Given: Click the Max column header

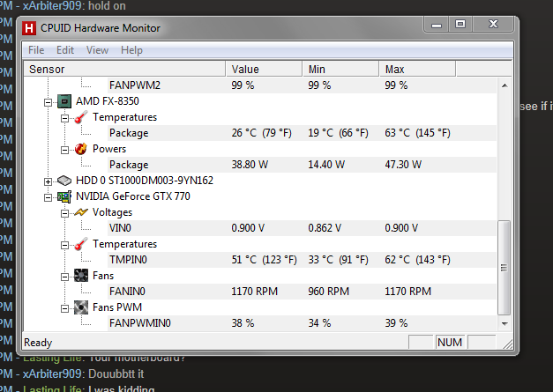Looking at the screenshot, I should click(417, 69).
